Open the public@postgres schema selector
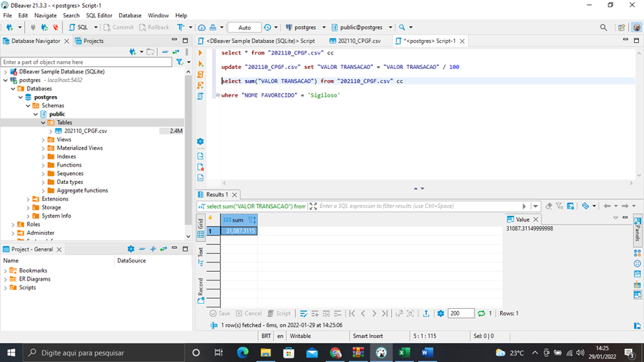The image size is (644, 362). coord(362,27)
